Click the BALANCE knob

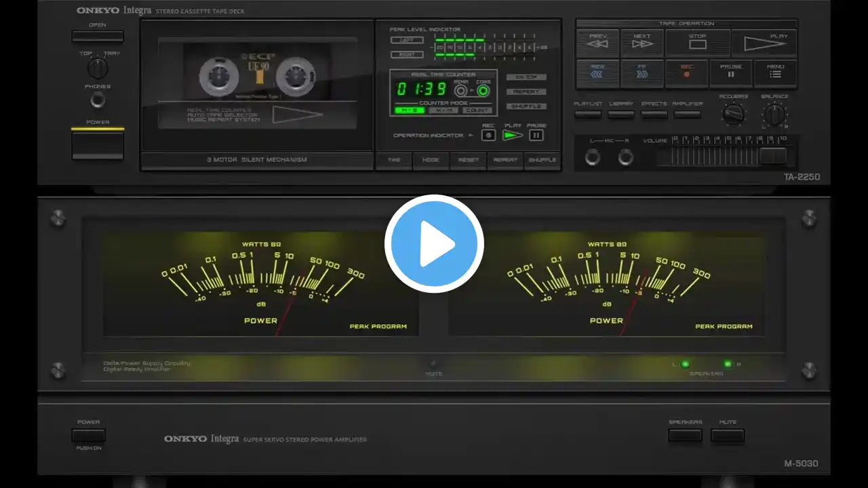point(774,115)
